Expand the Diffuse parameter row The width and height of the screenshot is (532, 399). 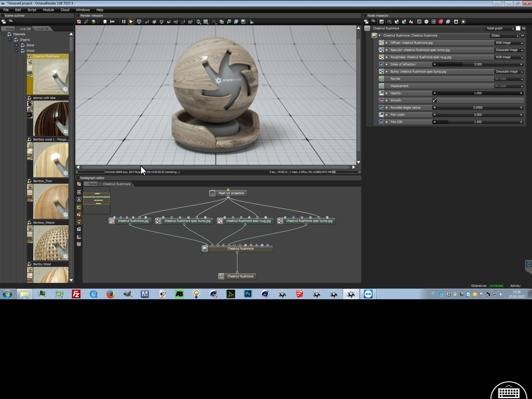(387, 43)
